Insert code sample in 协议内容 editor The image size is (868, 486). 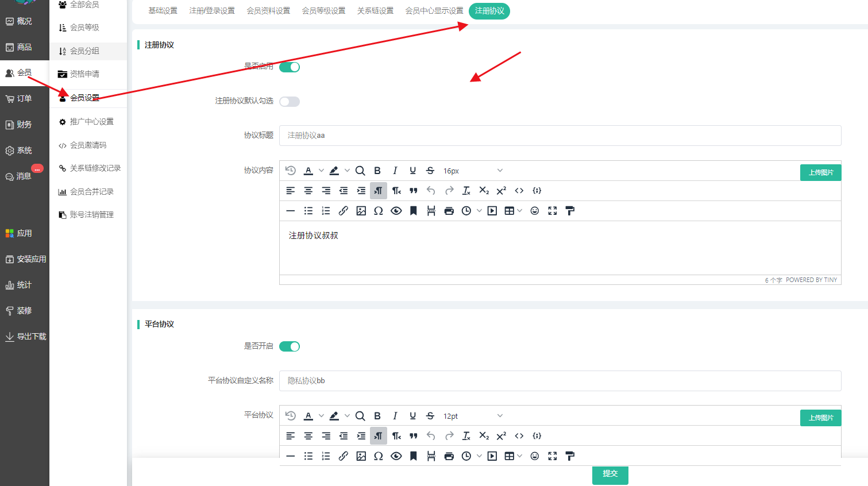(x=537, y=191)
